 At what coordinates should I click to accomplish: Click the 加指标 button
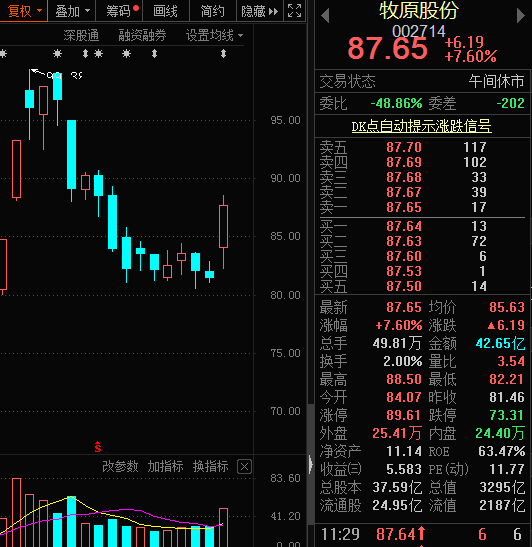[x=165, y=466]
